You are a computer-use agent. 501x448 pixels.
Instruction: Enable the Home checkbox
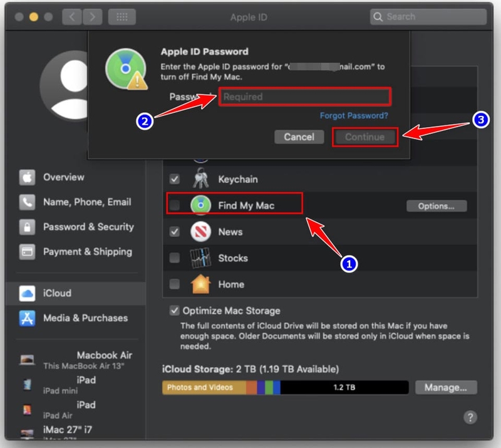(175, 284)
